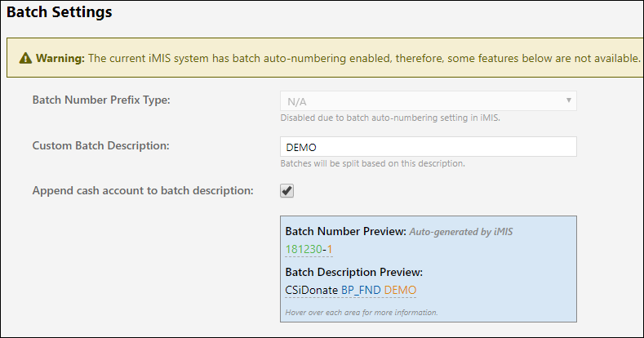Click the Append cash account label text
The image size is (644, 338).
point(143,191)
